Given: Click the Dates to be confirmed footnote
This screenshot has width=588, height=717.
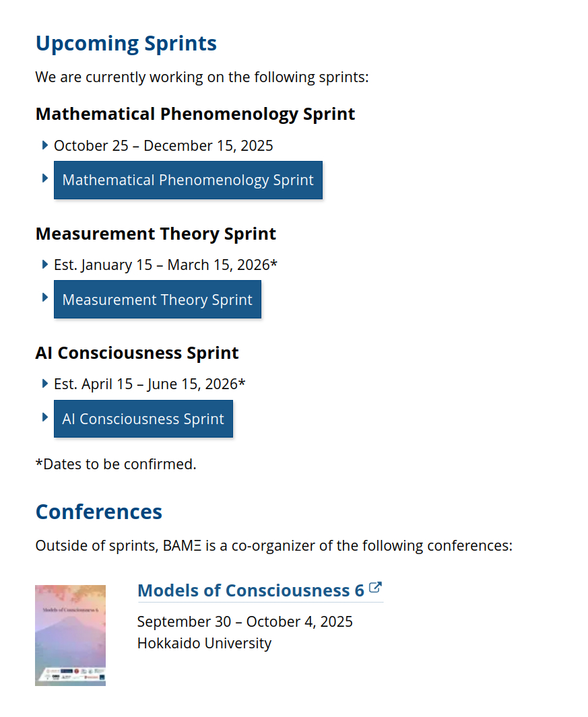Looking at the screenshot, I should click(x=115, y=464).
